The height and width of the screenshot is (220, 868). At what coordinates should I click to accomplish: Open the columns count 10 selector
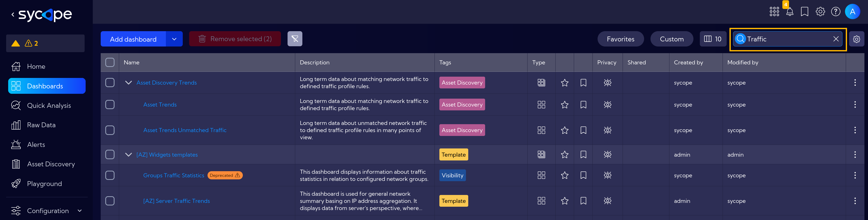pyautogui.click(x=713, y=39)
